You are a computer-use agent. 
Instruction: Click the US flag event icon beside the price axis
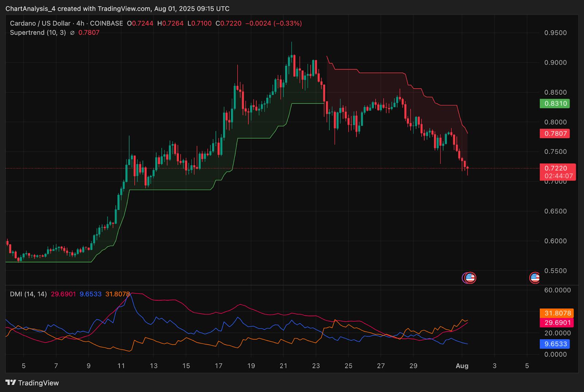click(535, 278)
